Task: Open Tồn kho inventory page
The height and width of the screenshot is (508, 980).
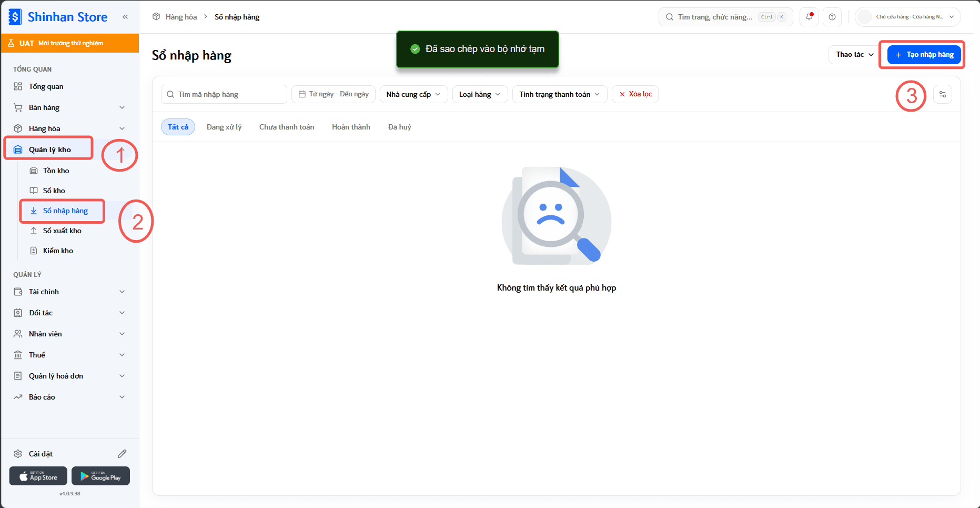Action: tap(78, 171)
